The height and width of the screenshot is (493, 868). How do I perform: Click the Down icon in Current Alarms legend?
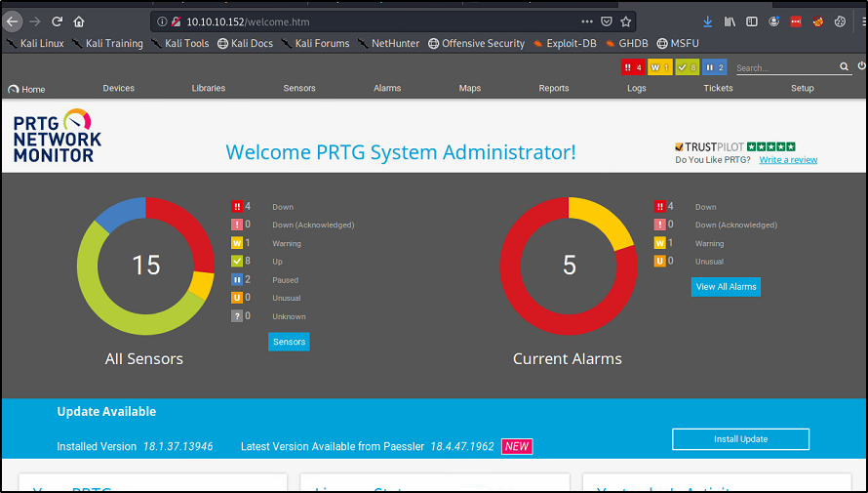[x=660, y=207]
